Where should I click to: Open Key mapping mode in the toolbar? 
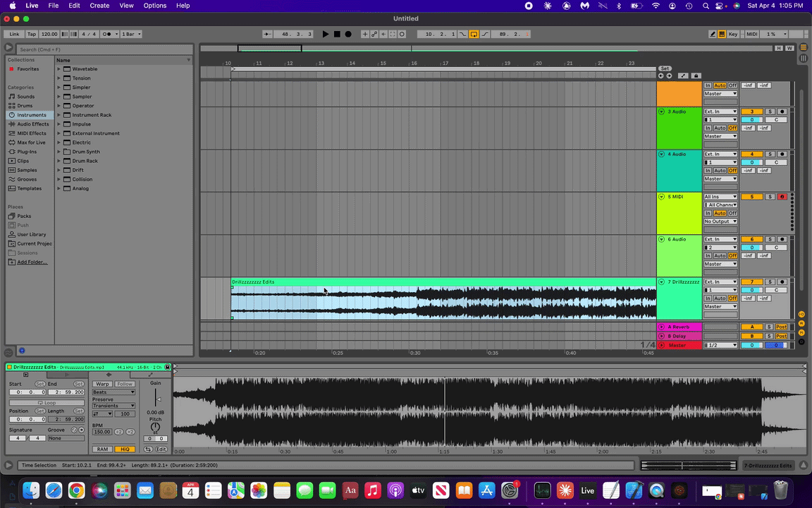734,34
